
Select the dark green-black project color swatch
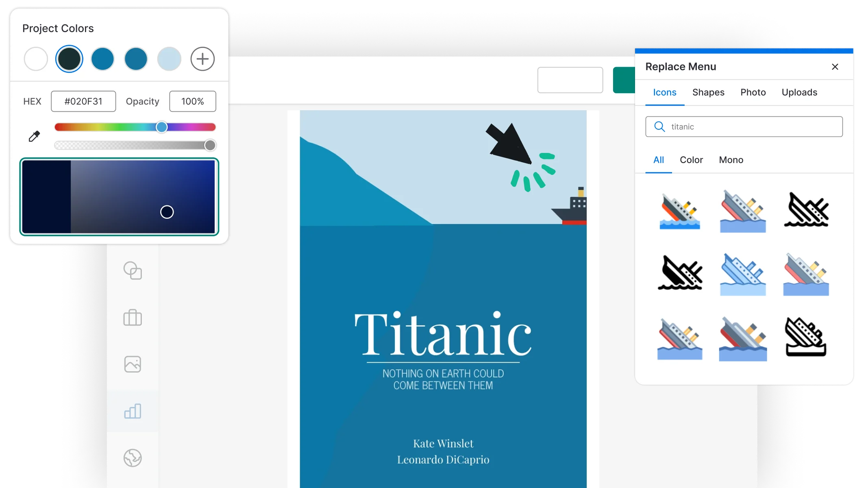(x=69, y=59)
